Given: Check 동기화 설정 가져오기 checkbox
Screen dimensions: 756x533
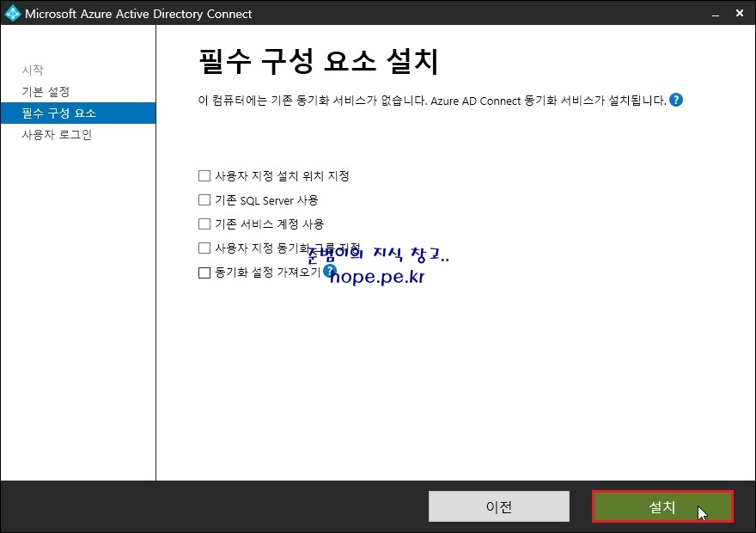Looking at the screenshot, I should pyautogui.click(x=204, y=273).
